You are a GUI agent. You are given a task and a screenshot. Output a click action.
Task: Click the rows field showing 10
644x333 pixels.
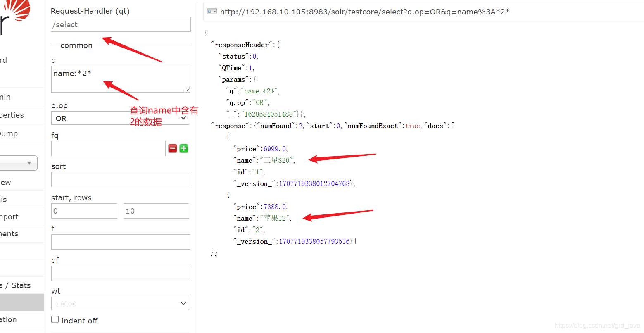click(x=157, y=211)
